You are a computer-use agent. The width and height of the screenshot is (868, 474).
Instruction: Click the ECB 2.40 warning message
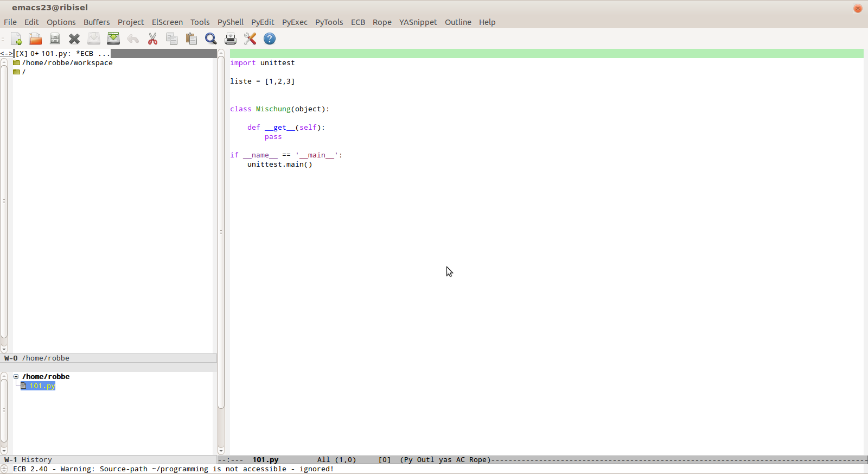(174, 469)
